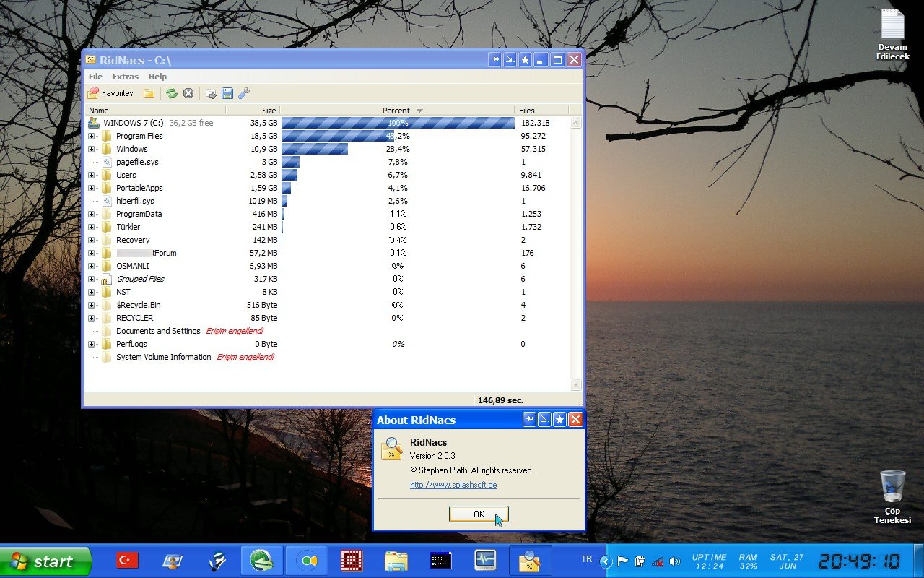Image resolution: width=924 pixels, height=578 pixels.
Task: Open the File menu
Action: coord(95,77)
